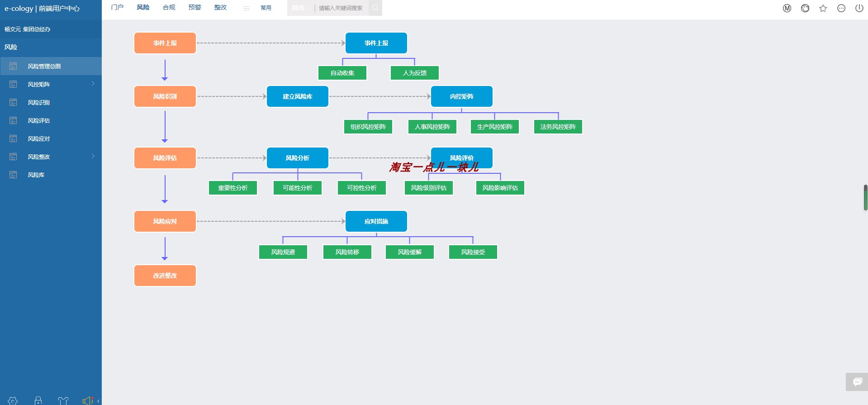Screen dimensions: 868x405
Task: Open the 预警 top menu
Action: [x=194, y=7]
